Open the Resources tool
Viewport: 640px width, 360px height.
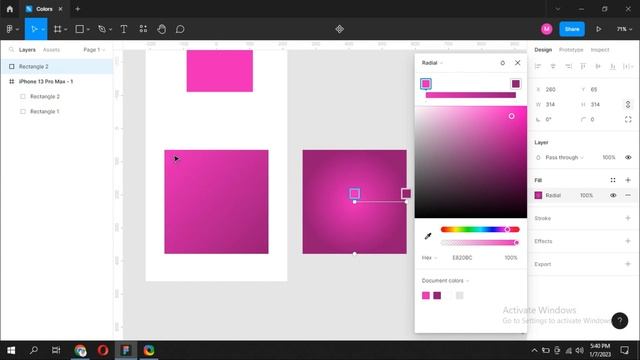click(143, 29)
